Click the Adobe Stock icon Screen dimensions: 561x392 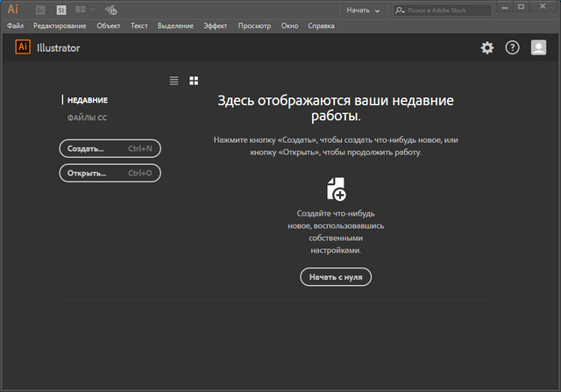pyautogui.click(x=61, y=11)
